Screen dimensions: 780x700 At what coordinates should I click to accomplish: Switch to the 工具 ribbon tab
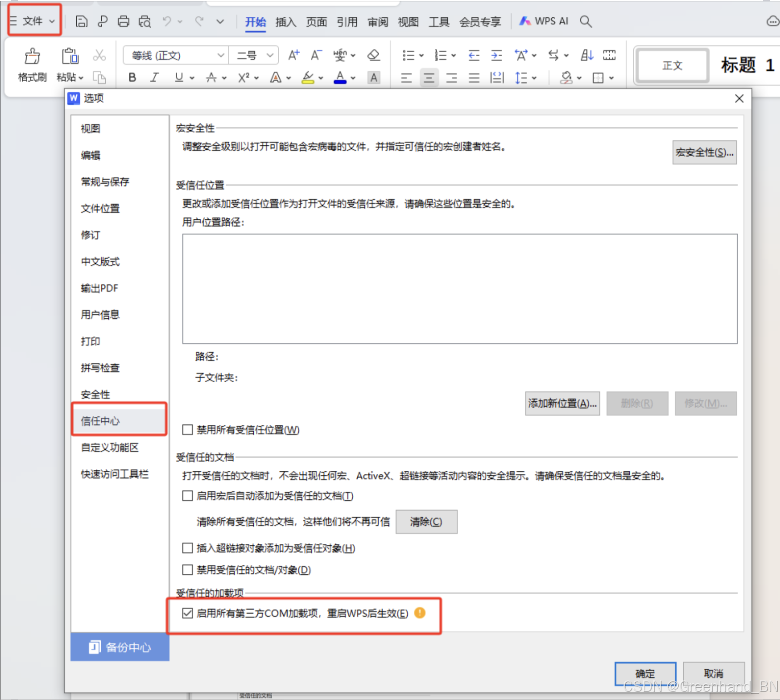click(439, 22)
